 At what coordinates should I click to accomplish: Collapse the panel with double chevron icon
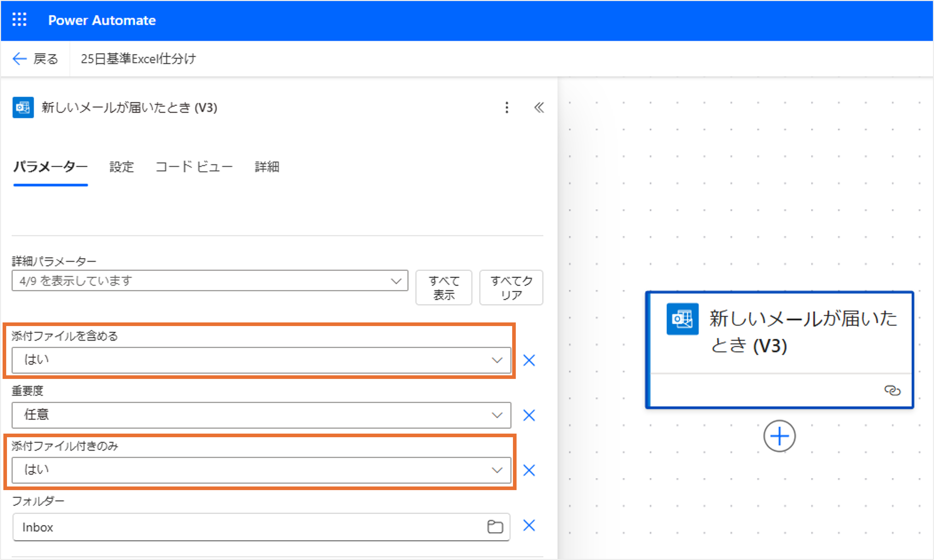pyautogui.click(x=539, y=108)
